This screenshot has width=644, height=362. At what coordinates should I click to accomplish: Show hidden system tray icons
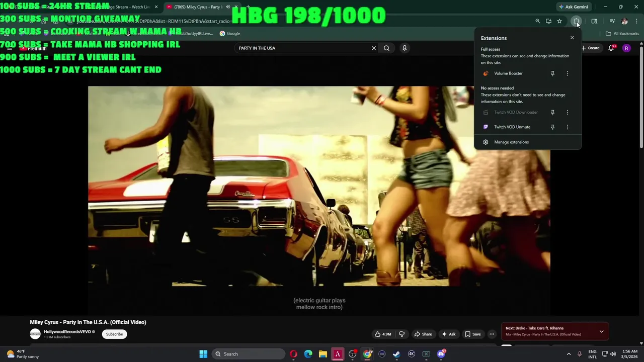point(569,354)
